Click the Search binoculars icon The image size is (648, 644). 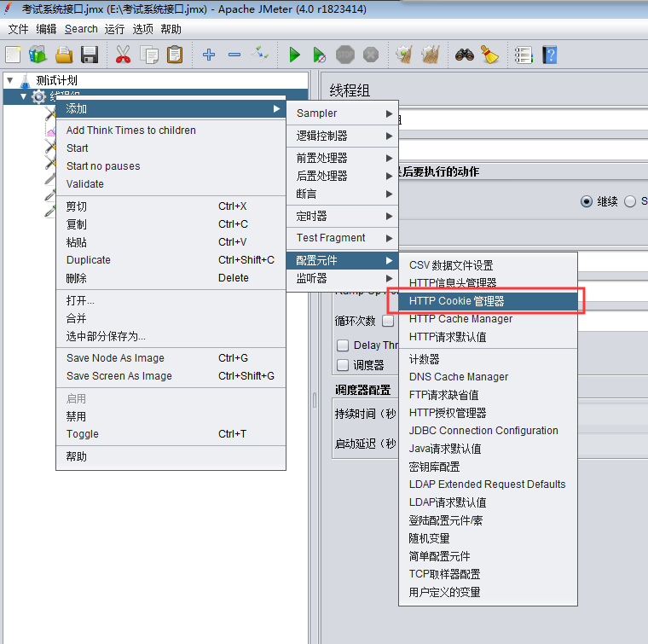[465, 55]
